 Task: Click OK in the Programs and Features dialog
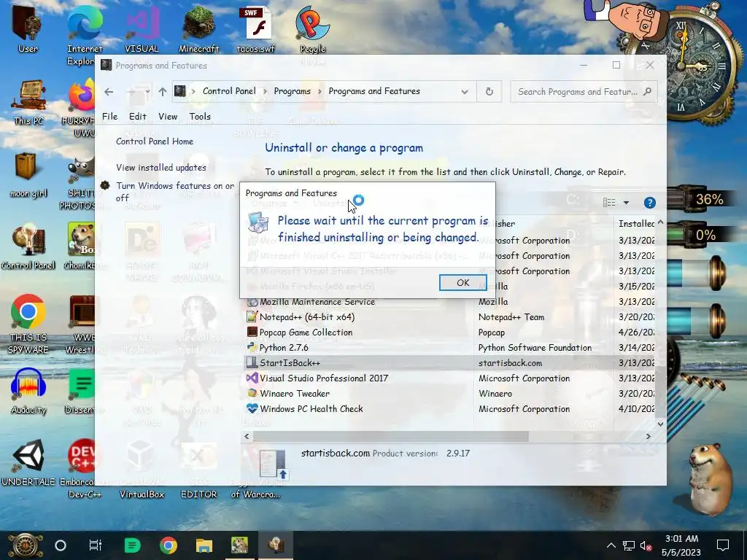click(462, 282)
